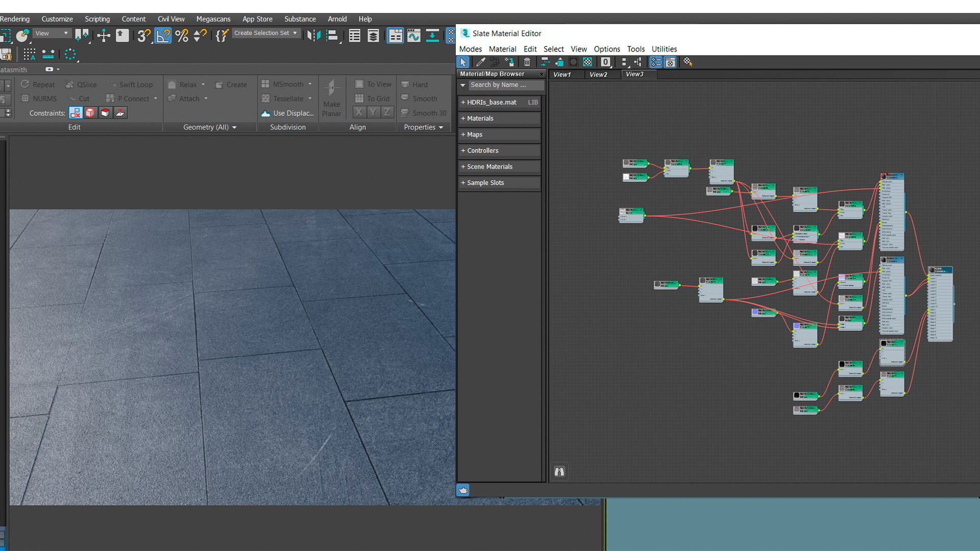Open the Create Selection Set dropdown

pyautogui.click(x=265, y=33)
